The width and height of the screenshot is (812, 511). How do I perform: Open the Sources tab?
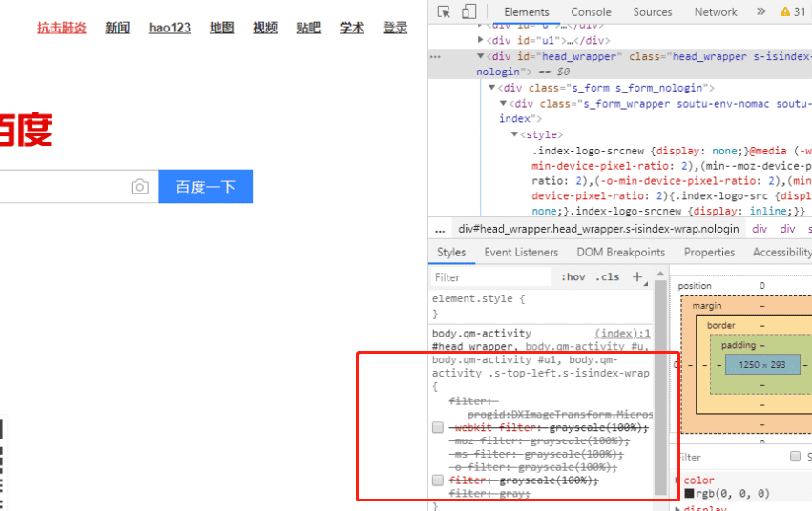[652, 11]
